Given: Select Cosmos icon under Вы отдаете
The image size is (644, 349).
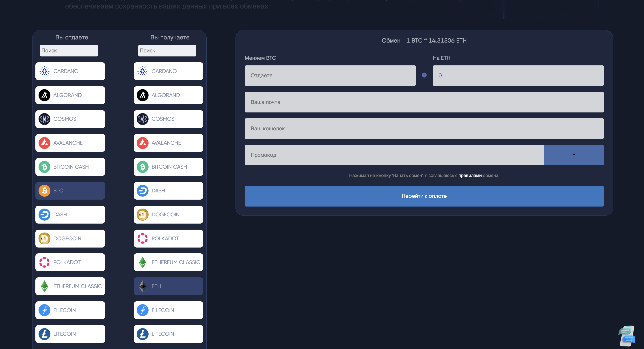Looking at the screenshot, I should click(x=44, y=119).
